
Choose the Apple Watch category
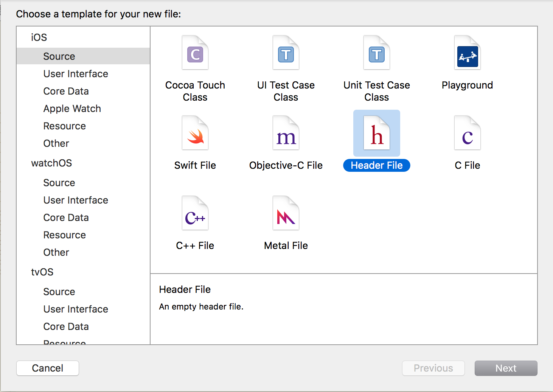72,109
